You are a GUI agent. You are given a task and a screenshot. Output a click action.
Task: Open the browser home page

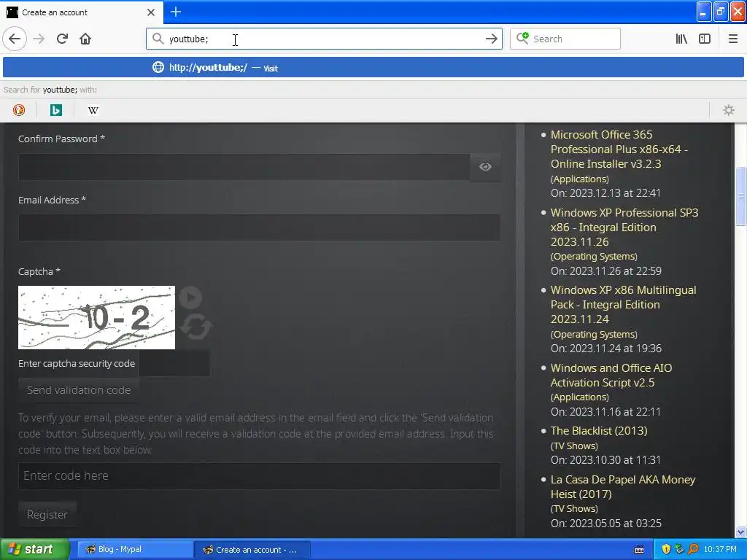[85, 39]
